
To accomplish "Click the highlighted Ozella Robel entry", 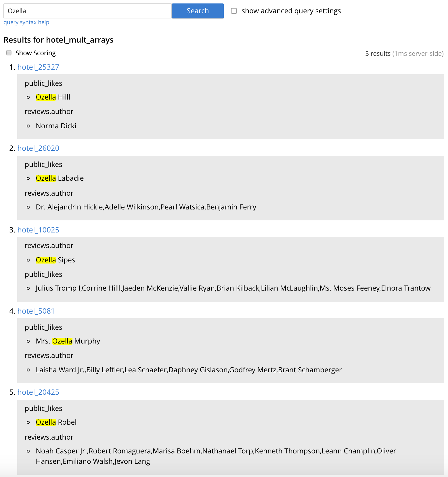I will 56,422.
